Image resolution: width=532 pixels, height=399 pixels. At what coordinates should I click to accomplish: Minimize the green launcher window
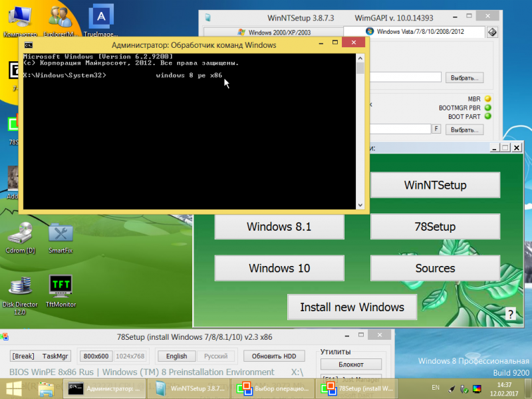(x=494, y=148)
